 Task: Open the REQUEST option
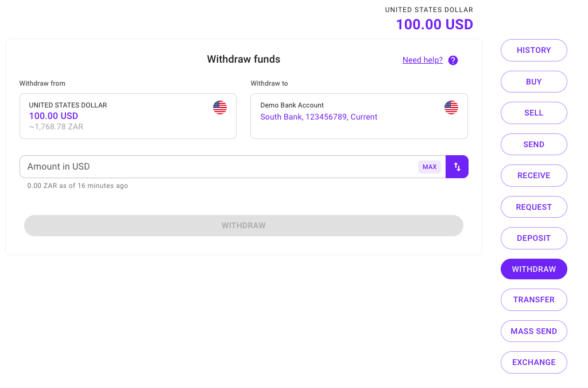point(533,207)
